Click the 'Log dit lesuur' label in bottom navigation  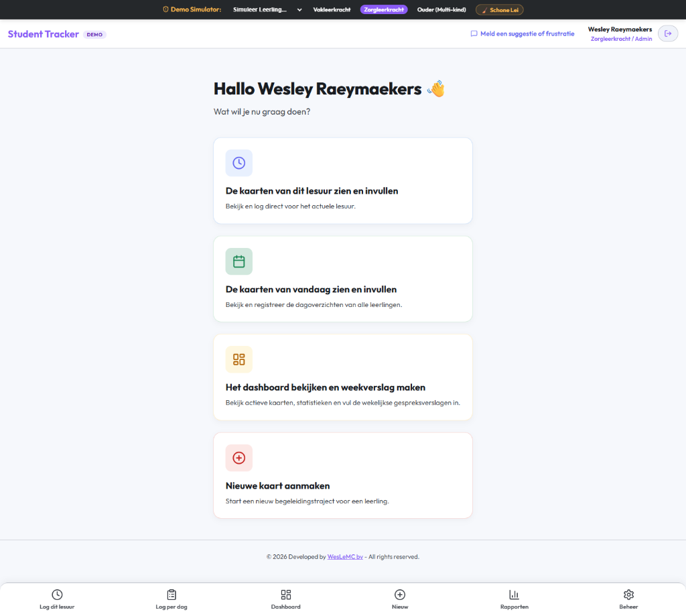57,607
